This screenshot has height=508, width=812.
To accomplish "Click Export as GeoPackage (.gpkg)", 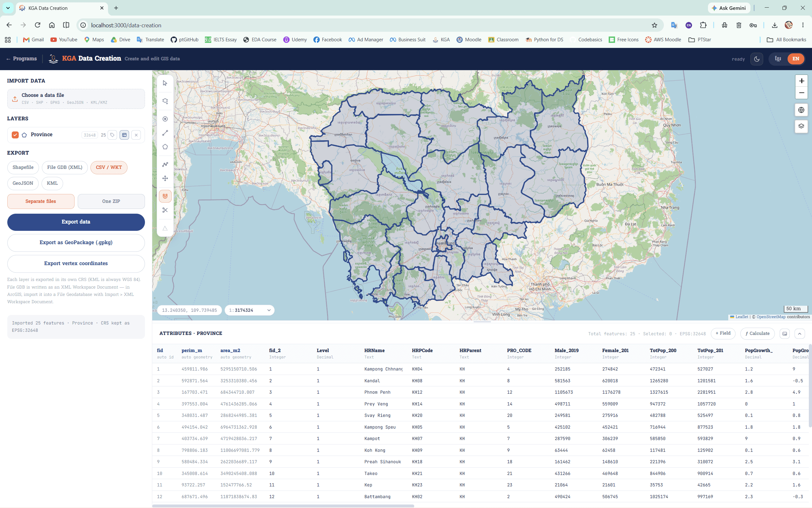I will 76,243.
